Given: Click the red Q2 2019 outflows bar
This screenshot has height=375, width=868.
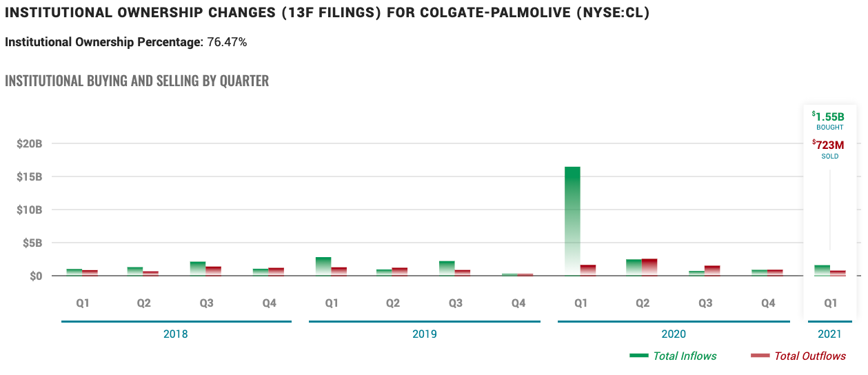Looking at the screenshot, I should point(400,272).
